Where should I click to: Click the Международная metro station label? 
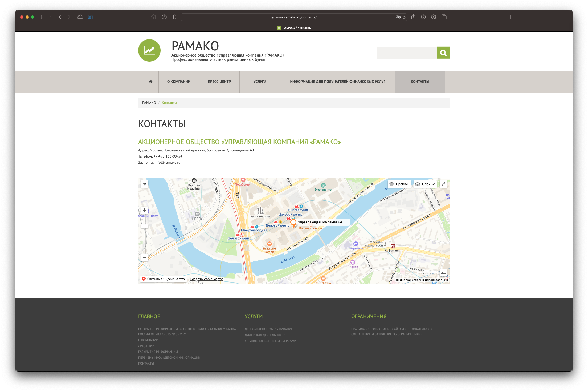pos(254,230)
